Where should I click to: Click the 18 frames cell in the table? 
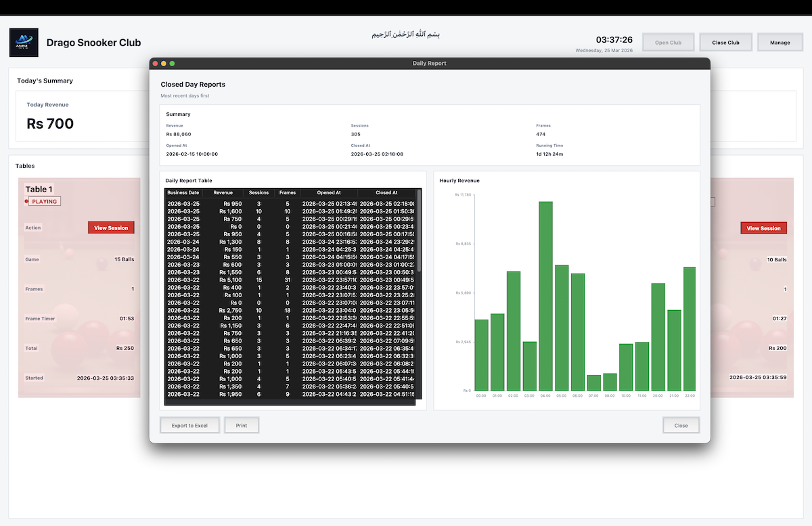coord(288,310)
